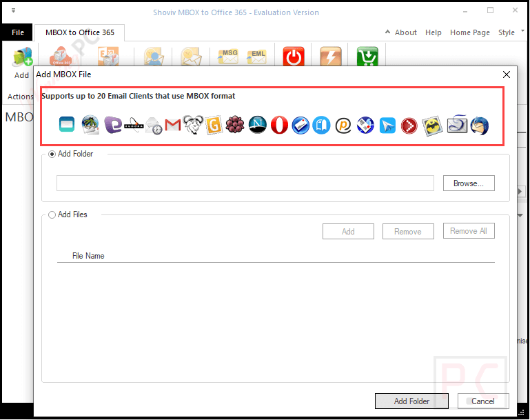The height and width of the screenshot is (420, 530).
Task: Confirm with the Add Folder button
Action: [x=411, y=401]
